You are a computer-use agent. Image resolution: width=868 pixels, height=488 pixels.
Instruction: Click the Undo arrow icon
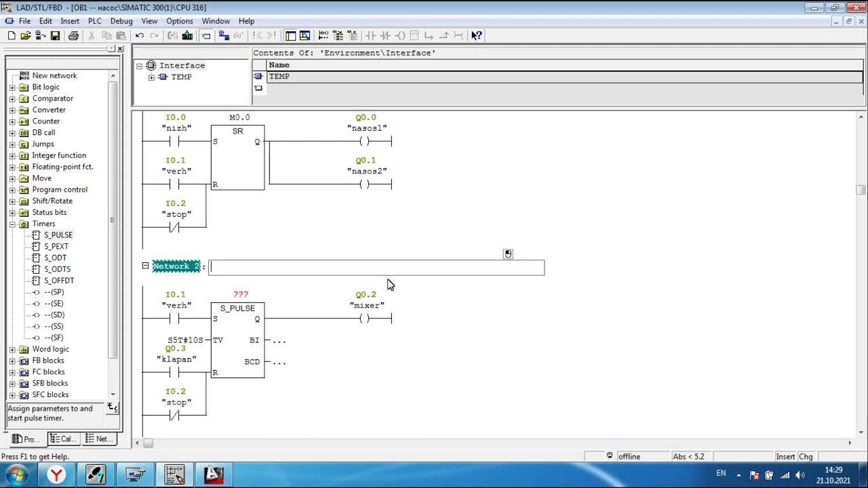point(139,36)
